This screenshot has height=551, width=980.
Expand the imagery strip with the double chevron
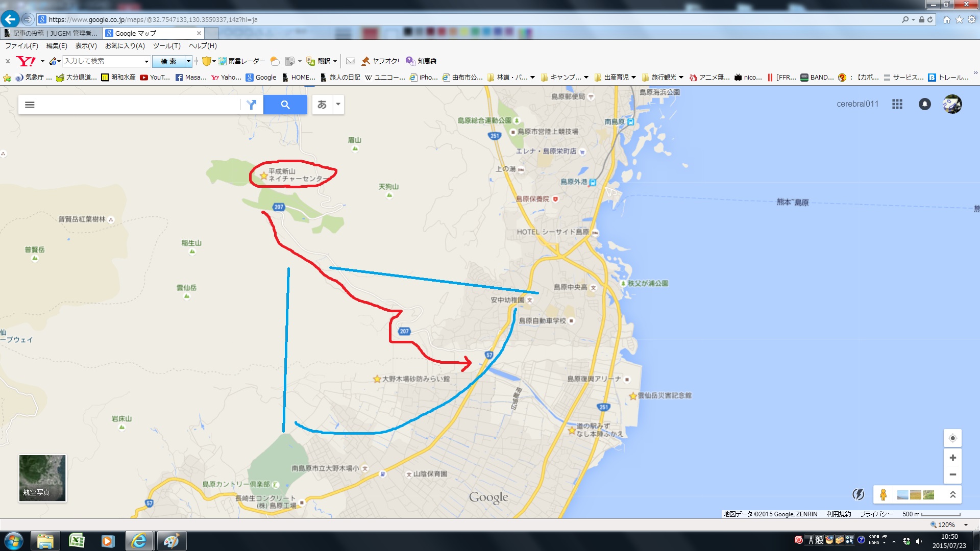[x=952, y=494]
